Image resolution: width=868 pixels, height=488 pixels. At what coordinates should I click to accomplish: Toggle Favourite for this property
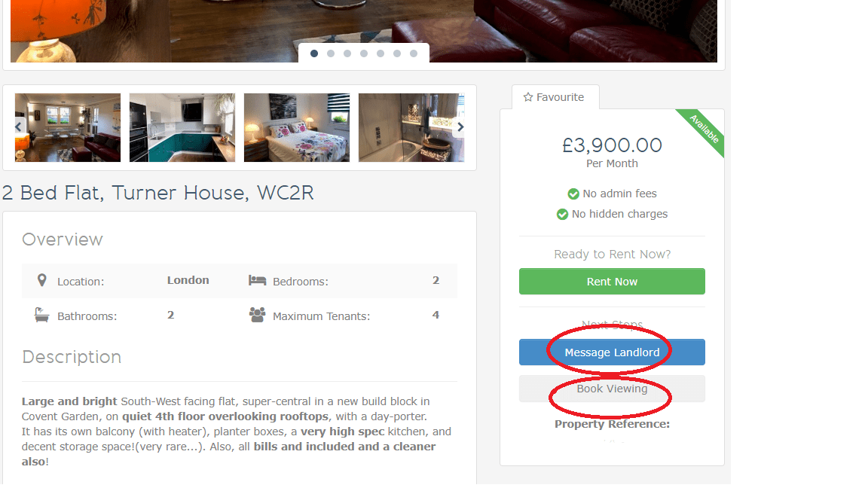pos(555,96)
